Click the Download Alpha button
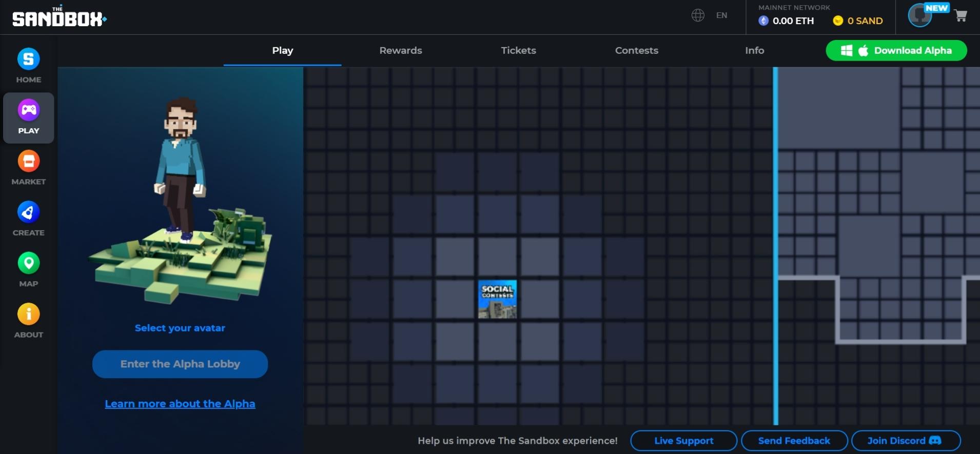 [x=896, y=50]
